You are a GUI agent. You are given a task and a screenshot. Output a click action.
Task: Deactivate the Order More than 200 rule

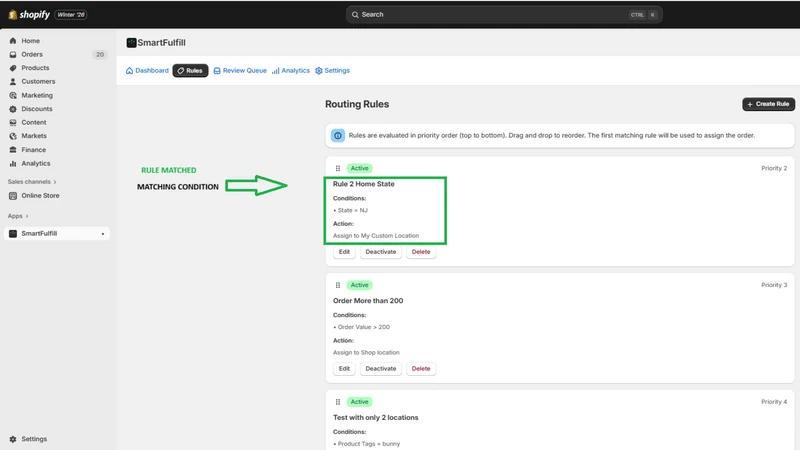point(381,369)
